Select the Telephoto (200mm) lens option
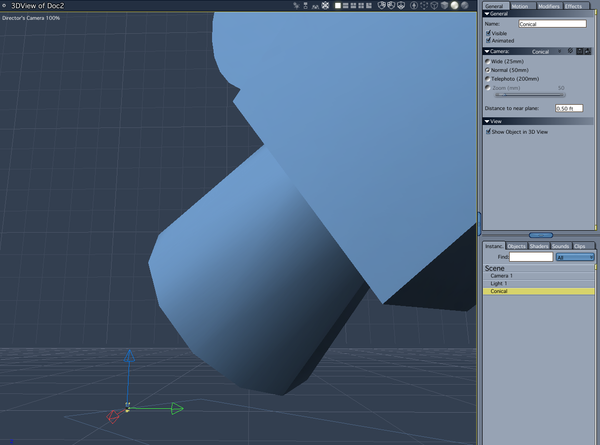This screenshot has width=600, height=445. click(x=488, y=79)
